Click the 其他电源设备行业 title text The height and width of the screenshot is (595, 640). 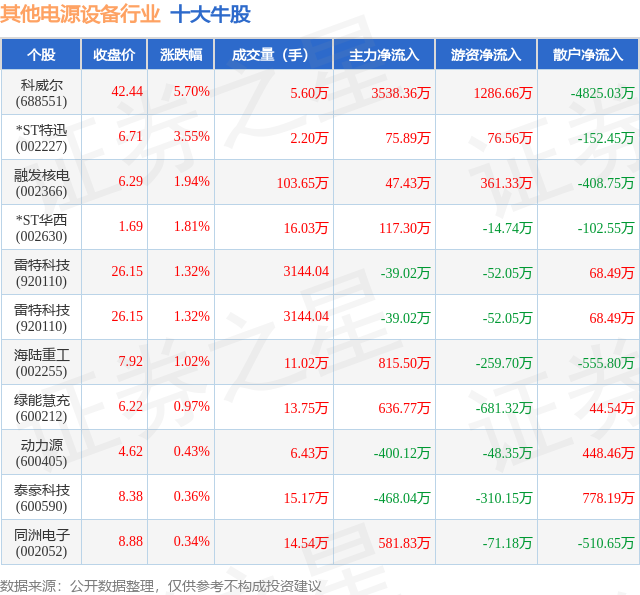point(80,15)
